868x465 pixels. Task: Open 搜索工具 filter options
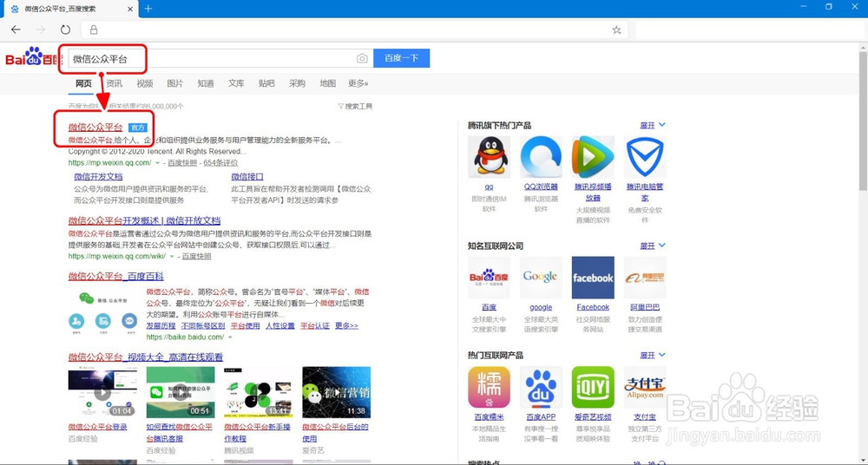(355, 107)
